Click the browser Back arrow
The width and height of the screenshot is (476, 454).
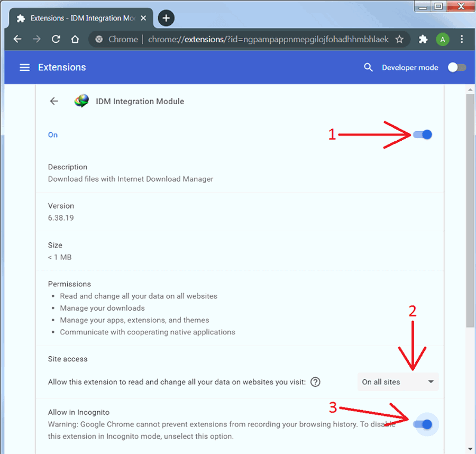17,39
